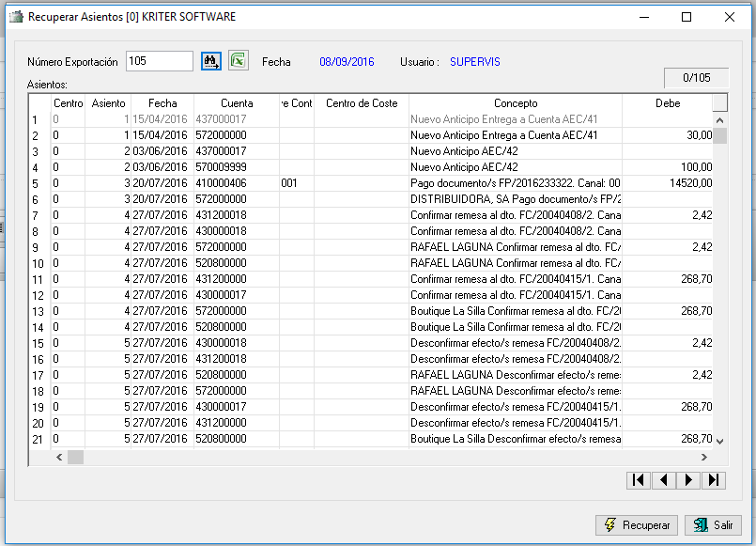Click date cell 20/07/2016 in row 6
The image size is (756, 546).
coord(162,199)
